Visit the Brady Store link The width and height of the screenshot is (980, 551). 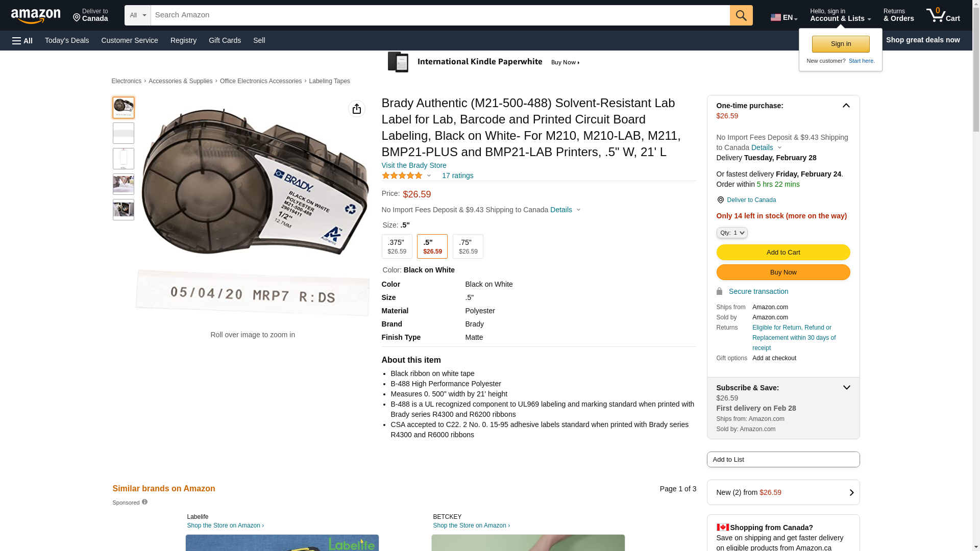click(414, 165)
